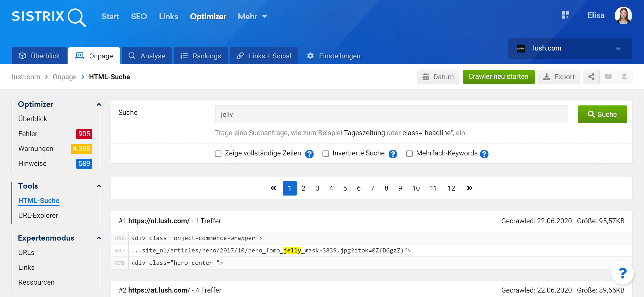The width and height of the screenshot is (644, 297).
Task: Click the share icon button
Action: (591, 77)
